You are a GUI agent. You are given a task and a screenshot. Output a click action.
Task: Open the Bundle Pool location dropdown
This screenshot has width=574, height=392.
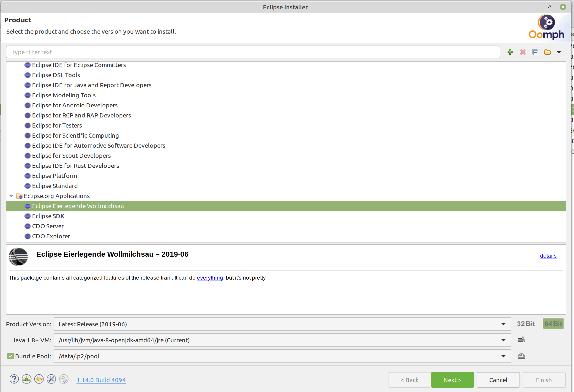point(282,356)
